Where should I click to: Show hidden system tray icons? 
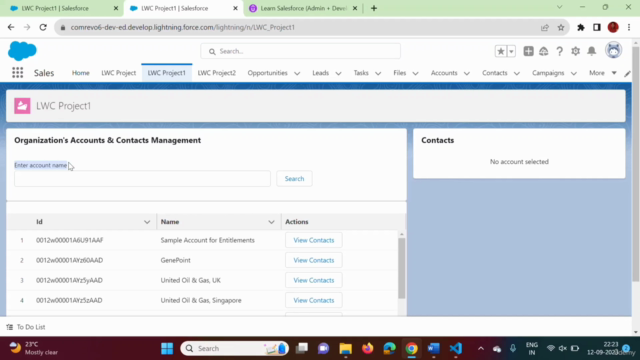481,348
